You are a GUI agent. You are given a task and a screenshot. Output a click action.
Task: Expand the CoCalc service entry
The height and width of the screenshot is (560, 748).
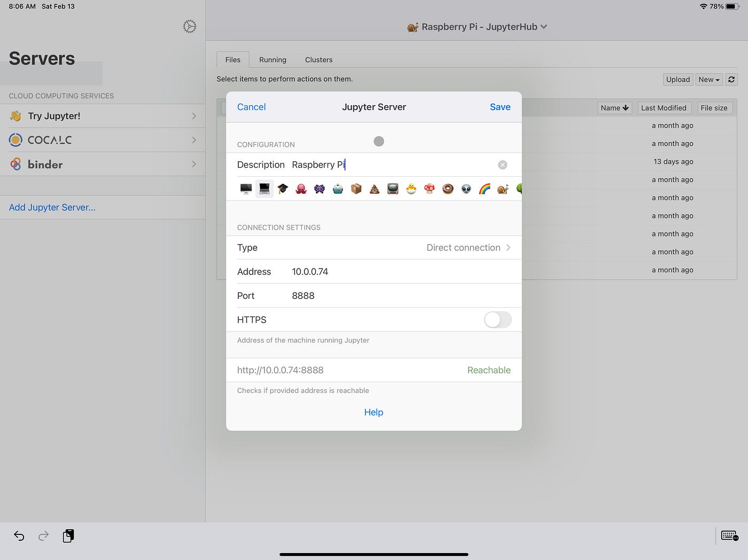tap(103, 140)
